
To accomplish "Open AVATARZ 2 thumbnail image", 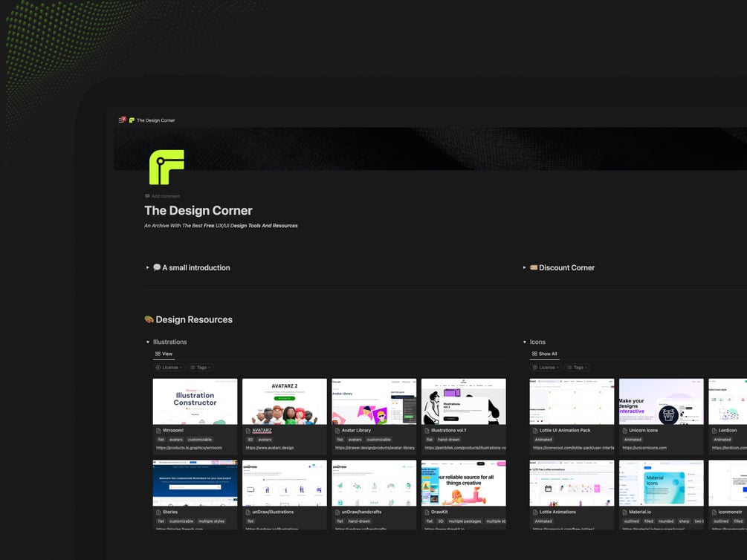I will click(x=285, y=401).
